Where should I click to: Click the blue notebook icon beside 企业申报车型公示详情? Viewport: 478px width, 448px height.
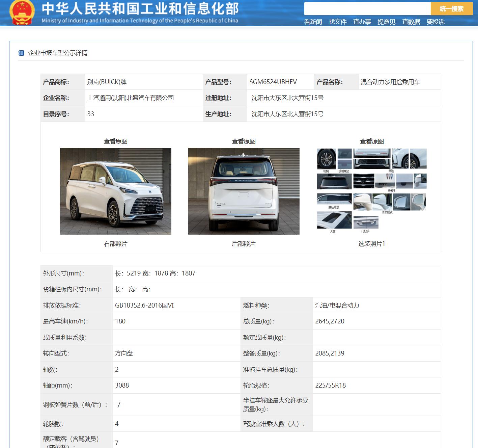pyautogui.click(x=21, y=53)
